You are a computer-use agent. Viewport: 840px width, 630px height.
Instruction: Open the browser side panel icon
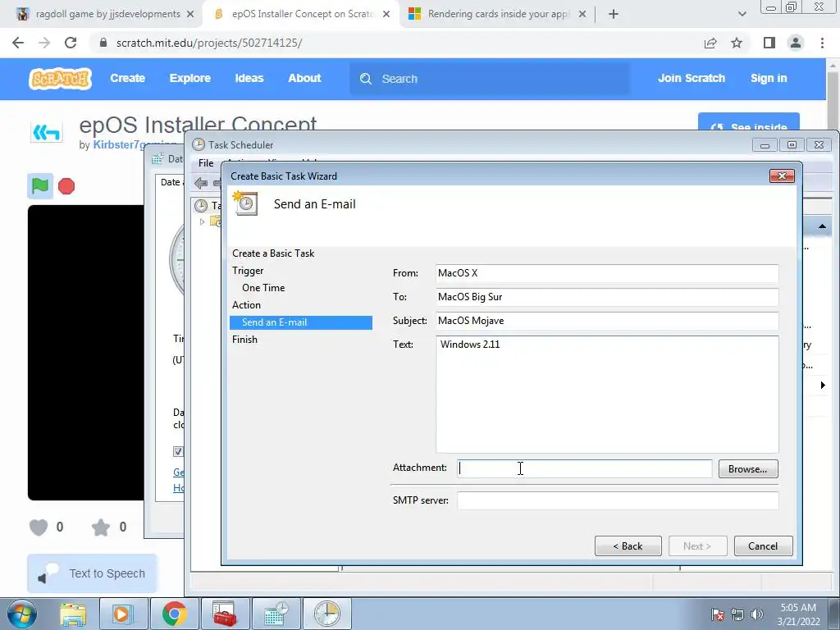[769, 43]
